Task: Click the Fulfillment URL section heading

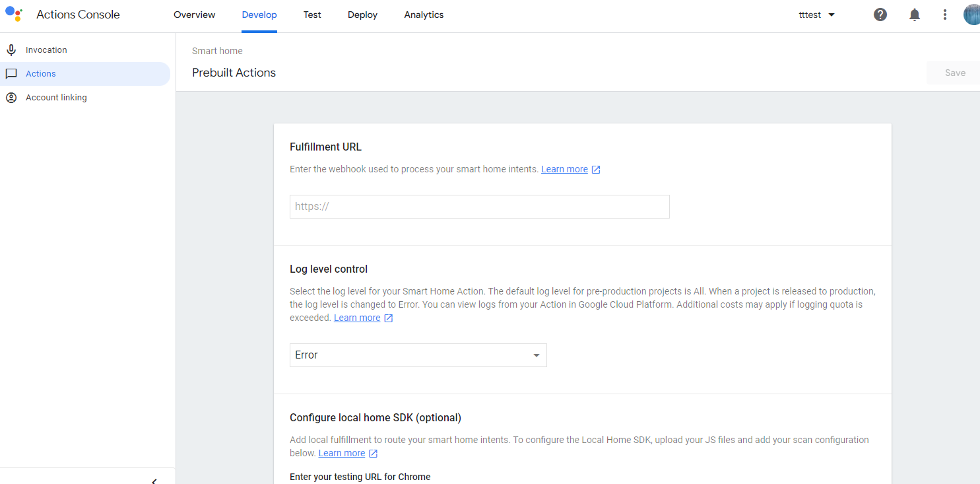Action: click(326, 147)
